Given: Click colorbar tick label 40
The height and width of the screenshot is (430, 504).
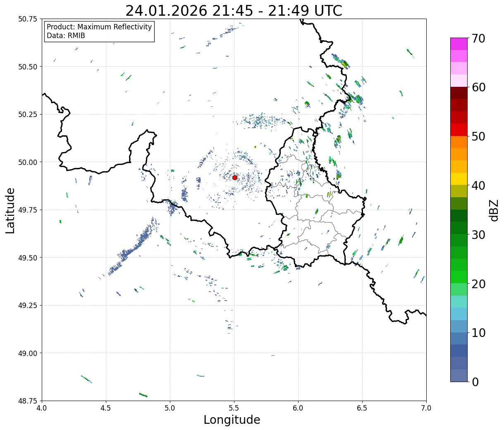Looking at the screenshot, I should 478,185.
